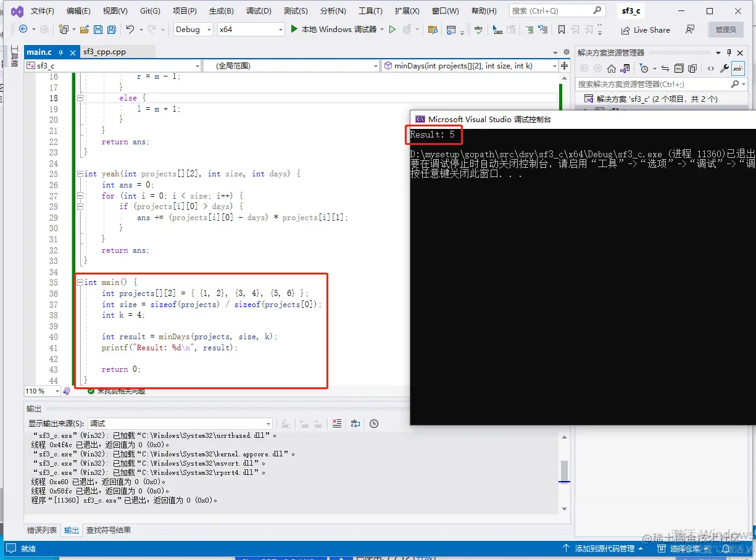This screenshot has height=560, width=756.
Task: Collapse the main() function at line 35
Action: coord(80,282)
